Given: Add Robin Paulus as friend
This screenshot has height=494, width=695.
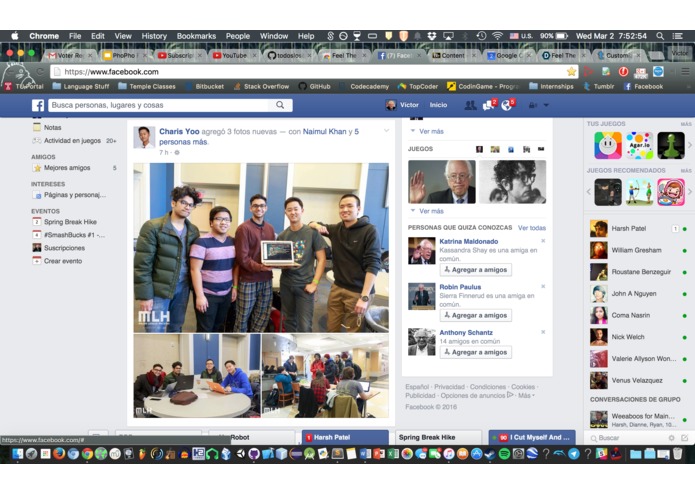Looking at the screenshot, I should (x=476, y=315).
